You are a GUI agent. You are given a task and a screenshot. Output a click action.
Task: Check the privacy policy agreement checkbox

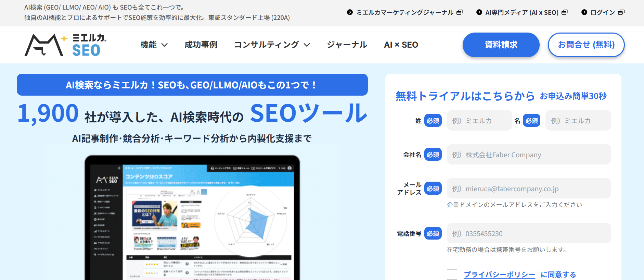pyautogui.click(x=452, y=275)
